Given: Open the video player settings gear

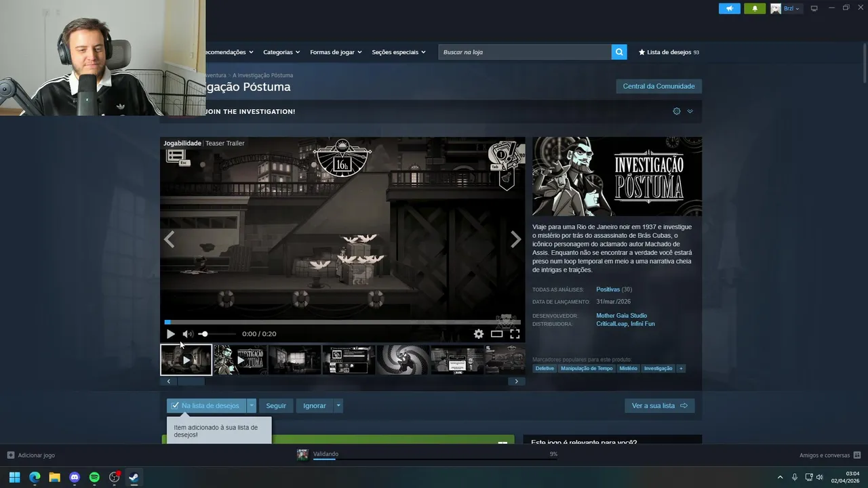Looking at the screenshot, I should point(479,333).
